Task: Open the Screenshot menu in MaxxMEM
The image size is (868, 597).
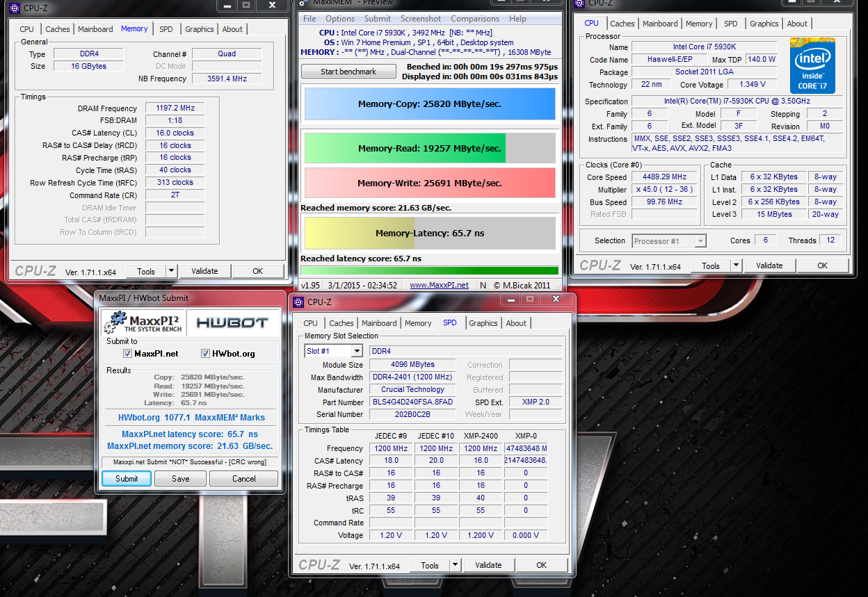Action: (421, 19)
